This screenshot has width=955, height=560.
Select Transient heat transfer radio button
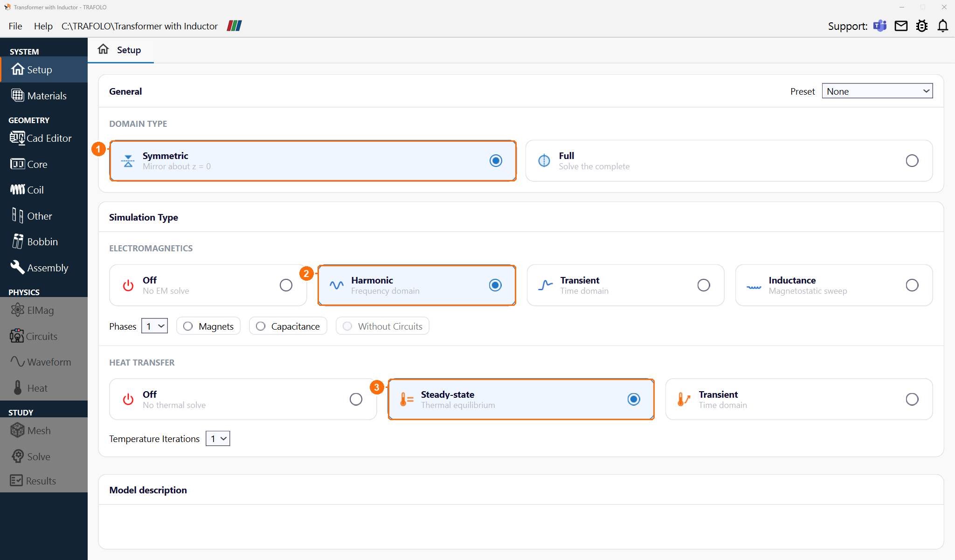912,399
